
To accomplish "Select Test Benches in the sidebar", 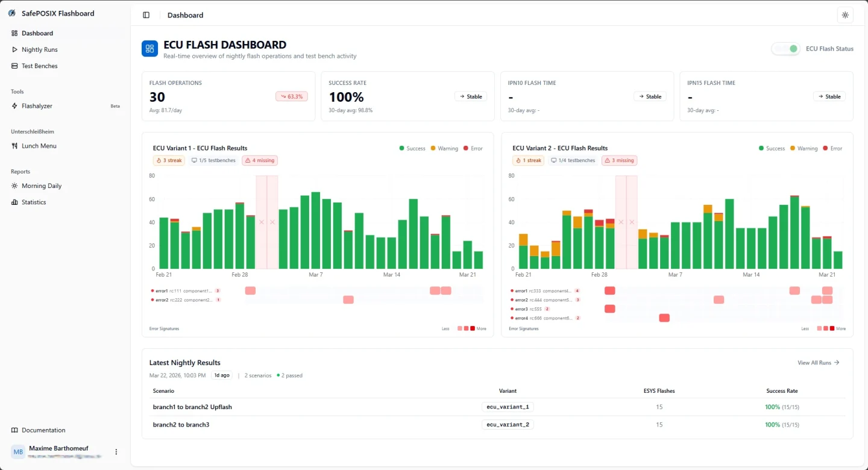I will pos(65,66).
